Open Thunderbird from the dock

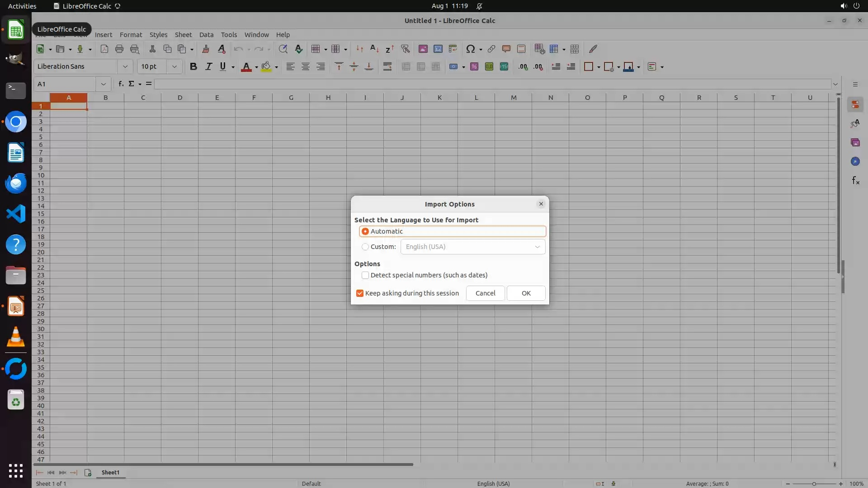point(16,183)
